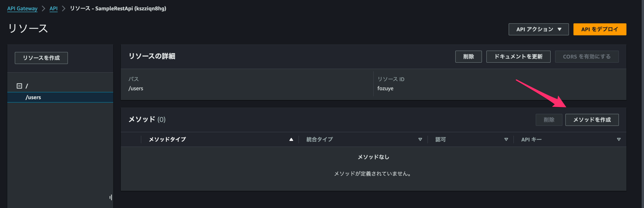Click the メソッドタイプ column header
This screenshot has width=644, height=208.
[167, 139]
